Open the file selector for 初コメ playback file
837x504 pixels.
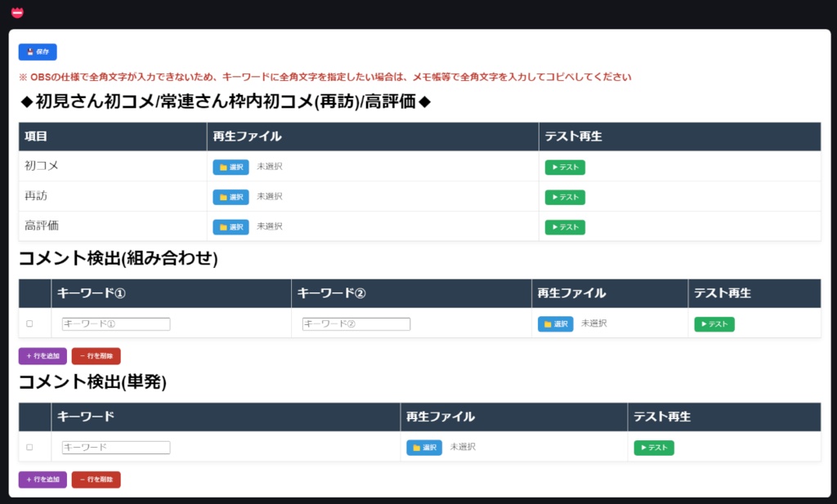point(231,166)
